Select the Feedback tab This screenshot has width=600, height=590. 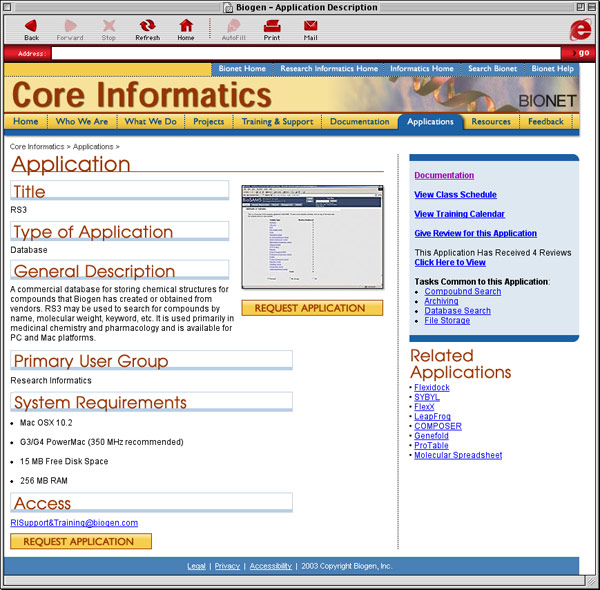click(546, 121)
